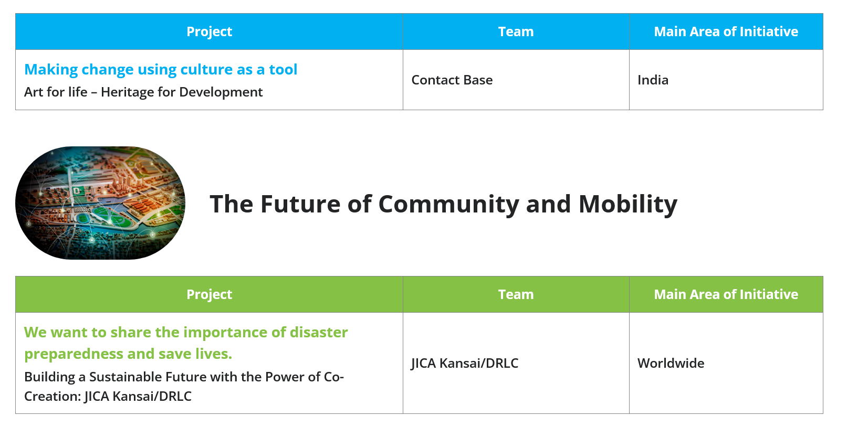Open the 'Making change using culture' link
This screenshot has width=868, height=437.
tap(161, 70)
